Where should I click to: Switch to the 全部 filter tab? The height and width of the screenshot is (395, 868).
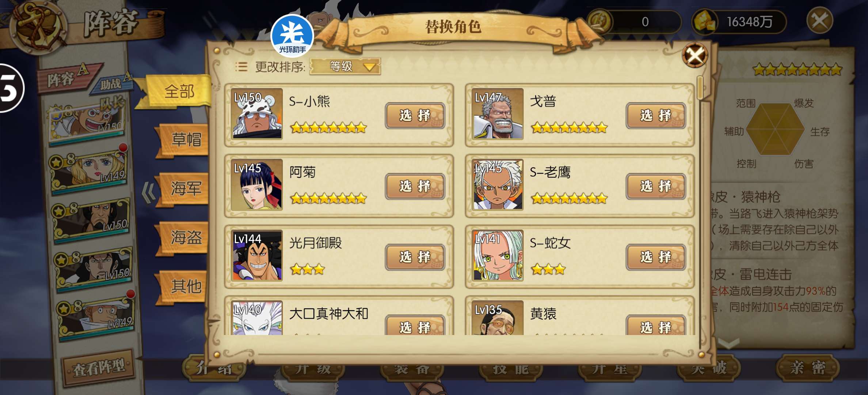[179, 91]
